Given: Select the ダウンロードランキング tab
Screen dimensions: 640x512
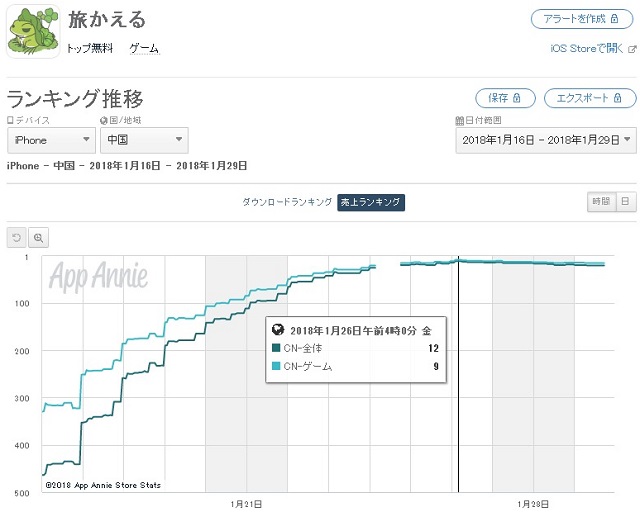Looking at the screenshot, I should tap(287, 202).
